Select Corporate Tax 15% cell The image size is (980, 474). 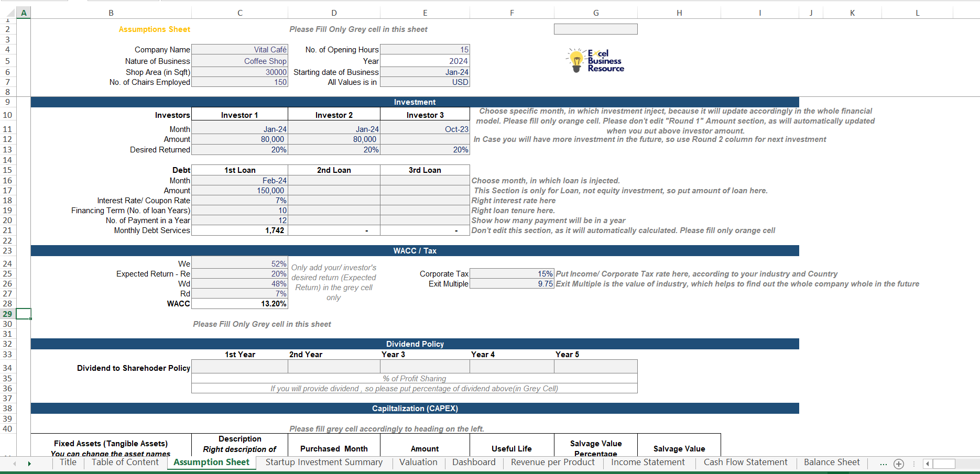[511, 274]
